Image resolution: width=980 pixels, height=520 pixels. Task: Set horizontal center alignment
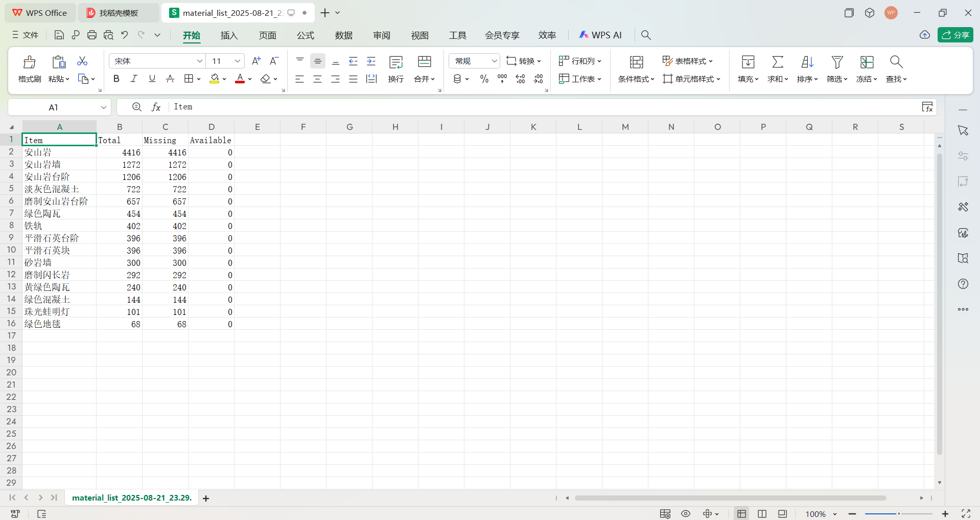pos(318,79)
